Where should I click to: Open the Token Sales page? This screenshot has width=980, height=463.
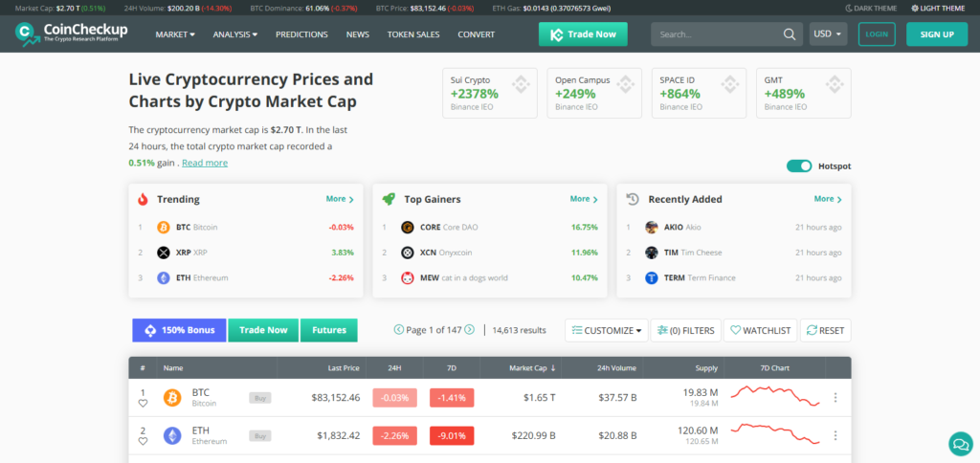click(x=413, y=34)
